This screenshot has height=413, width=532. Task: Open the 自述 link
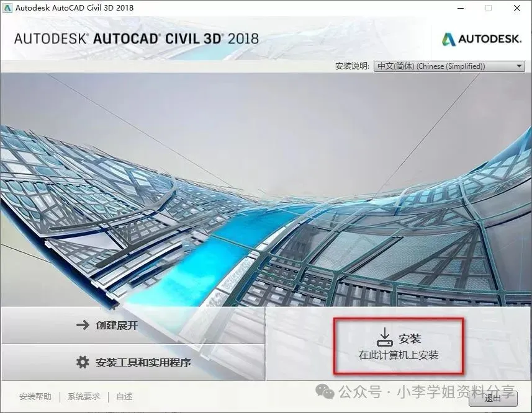[124, 396]
